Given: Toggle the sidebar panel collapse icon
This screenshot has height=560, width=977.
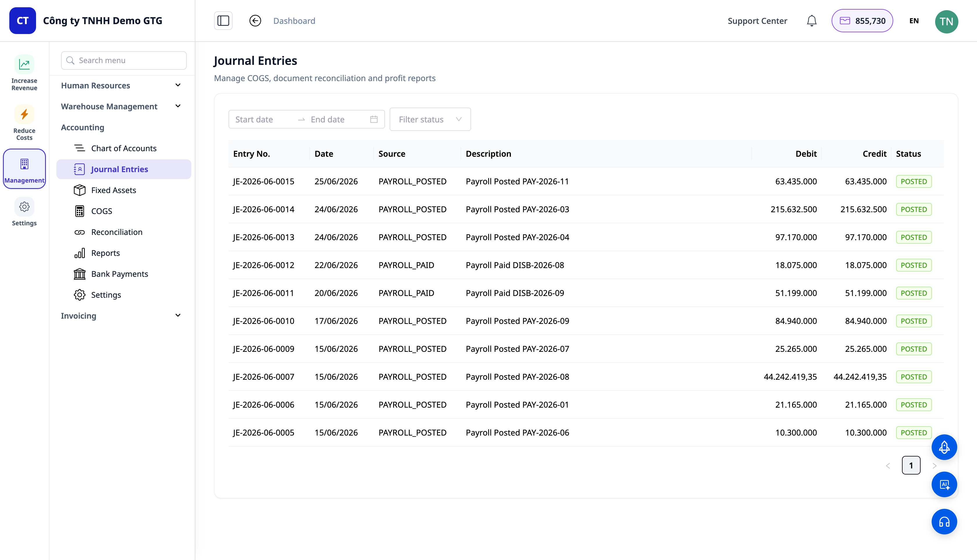Looking at the screenshot, I should [x=223, y=21].
